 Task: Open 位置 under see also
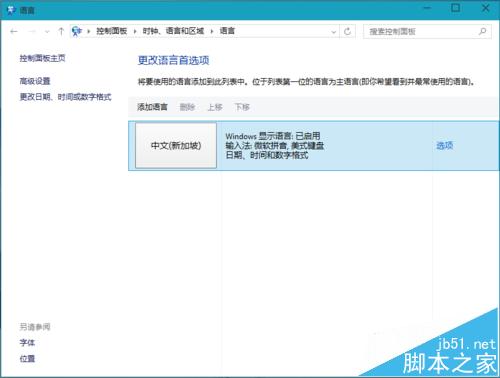27,359
